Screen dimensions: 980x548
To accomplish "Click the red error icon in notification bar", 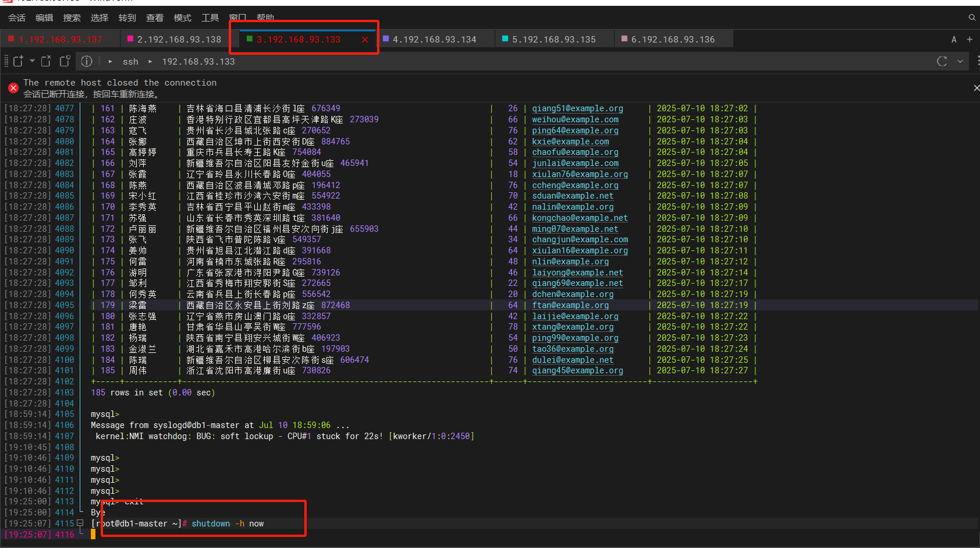I will pyautogui.click(x=13, y=88).
